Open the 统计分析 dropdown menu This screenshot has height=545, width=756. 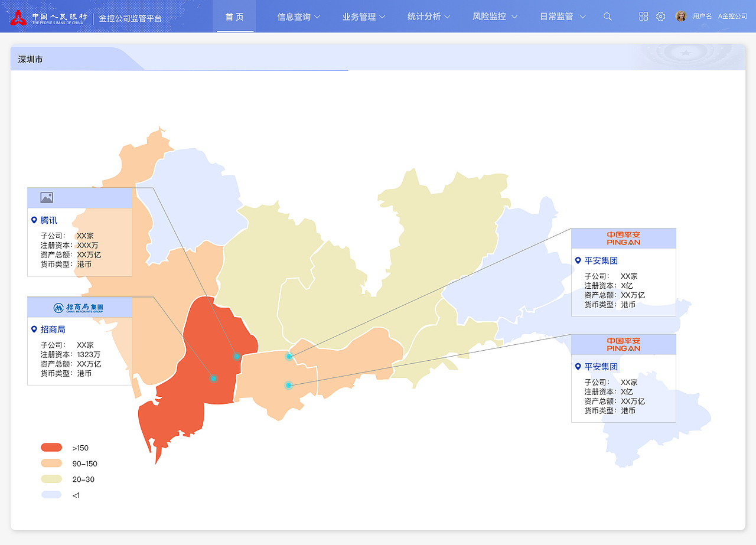coord(429,17)
